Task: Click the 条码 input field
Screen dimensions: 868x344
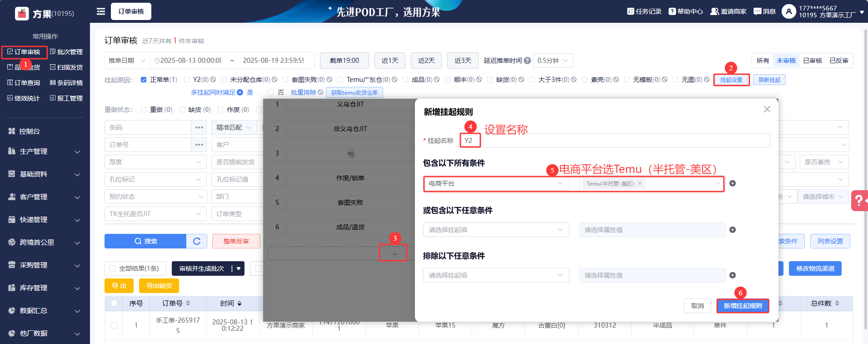Action: tap(148, 127)
